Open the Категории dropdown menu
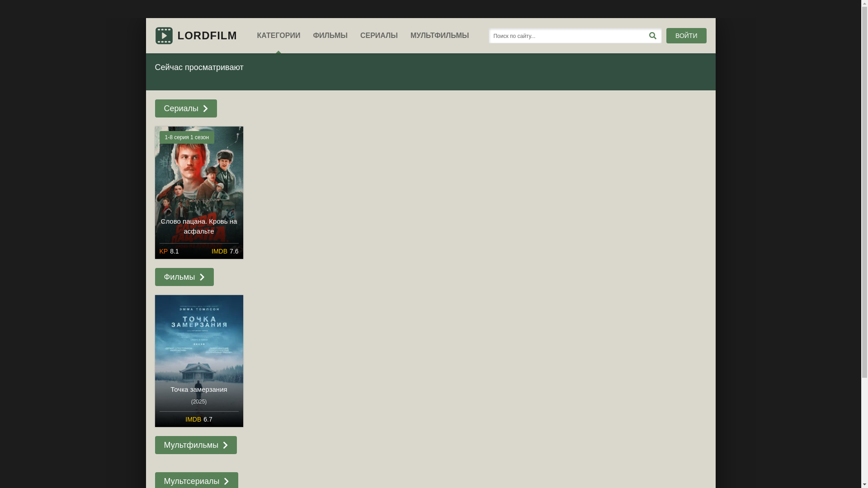This screenshot has height=488, width=868. click(278, 36)
